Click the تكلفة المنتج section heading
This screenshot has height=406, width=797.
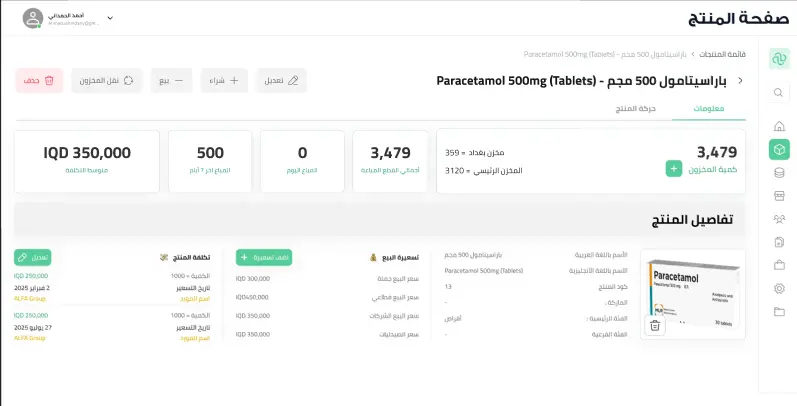(x=192, y=257)
